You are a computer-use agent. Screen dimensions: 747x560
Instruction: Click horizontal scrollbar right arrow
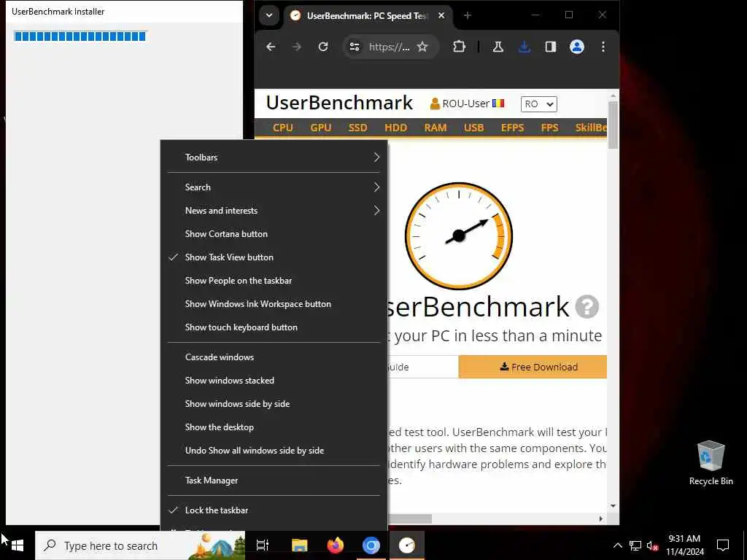(x=601, y=518)
